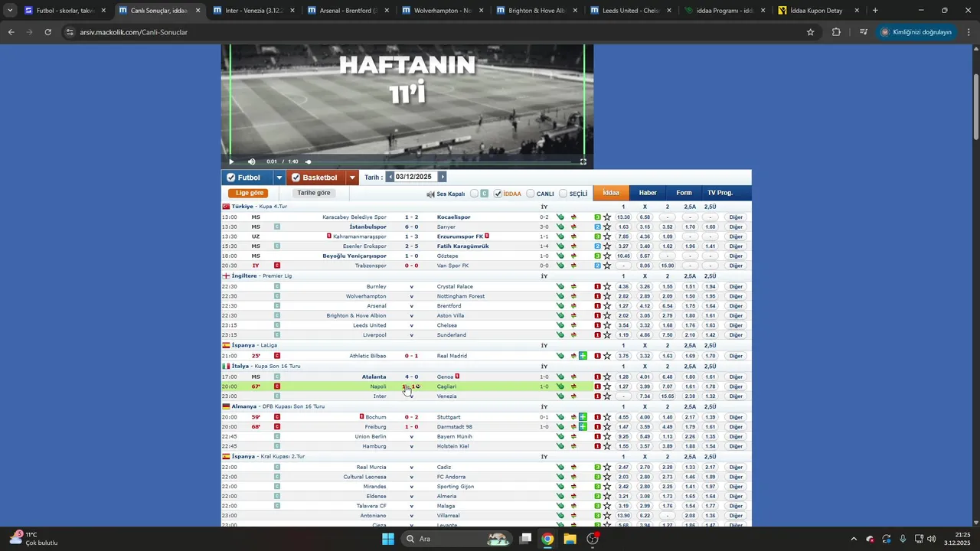
Task: Click red C live icon in Trabzonspor row
Action: click(x=277, y=266)
